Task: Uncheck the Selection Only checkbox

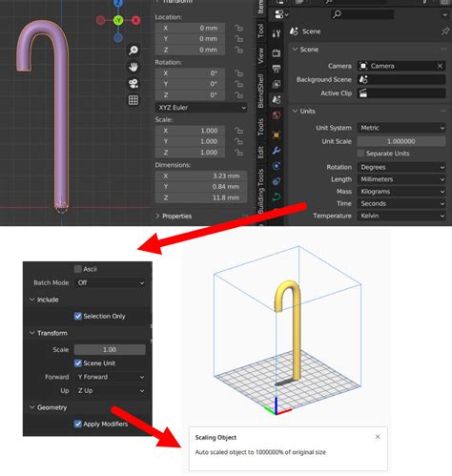Action: (x=78, y=316)
